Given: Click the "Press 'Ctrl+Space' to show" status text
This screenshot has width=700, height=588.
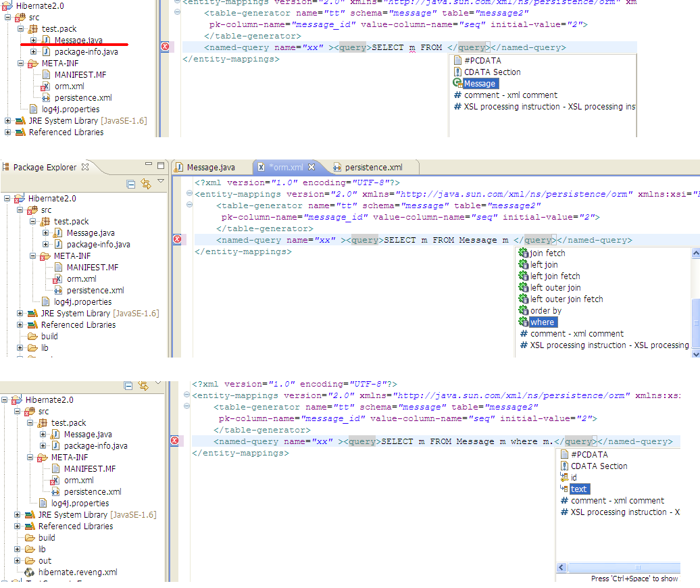Looking at the screenshot, I should 634,579.
